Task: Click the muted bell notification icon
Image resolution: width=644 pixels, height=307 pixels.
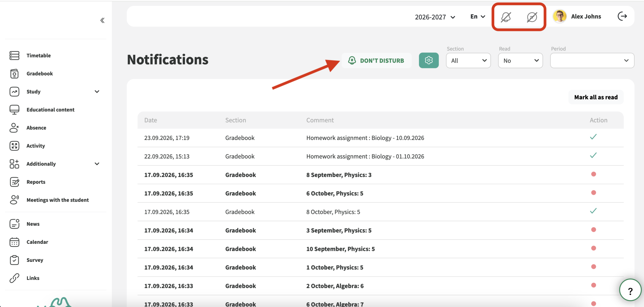Action: (506, 17)
